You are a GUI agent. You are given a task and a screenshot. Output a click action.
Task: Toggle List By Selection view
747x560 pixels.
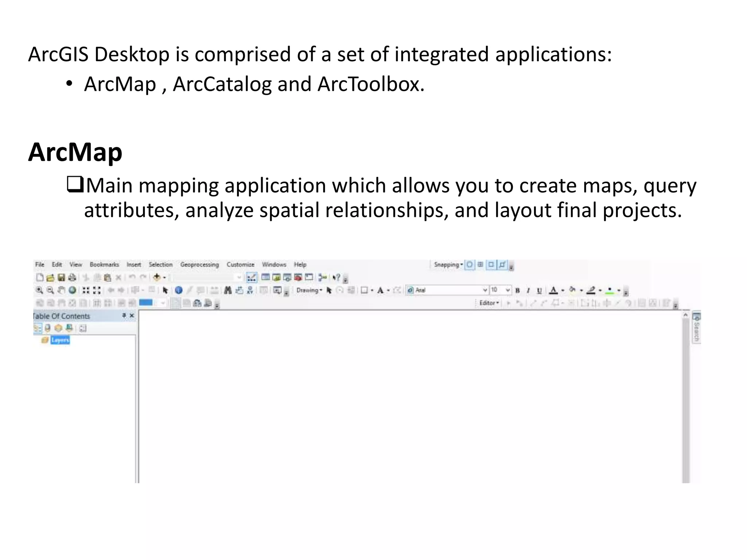[x=69, y=328]
